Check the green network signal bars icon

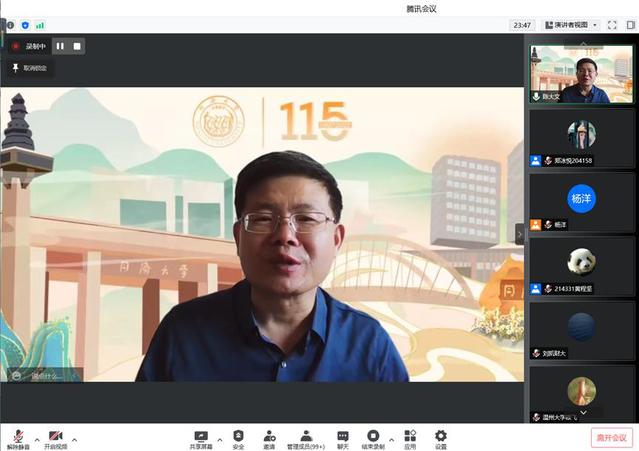[x=40, y=25]
